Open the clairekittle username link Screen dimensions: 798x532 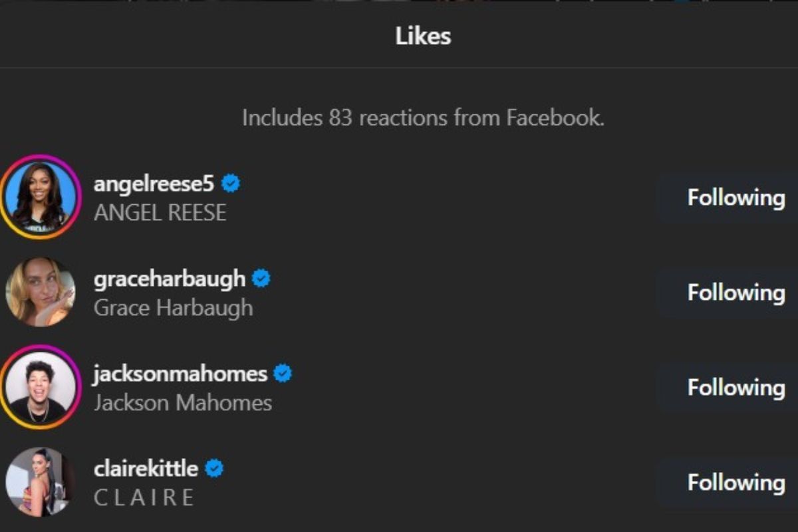click(x=146, y=469)
